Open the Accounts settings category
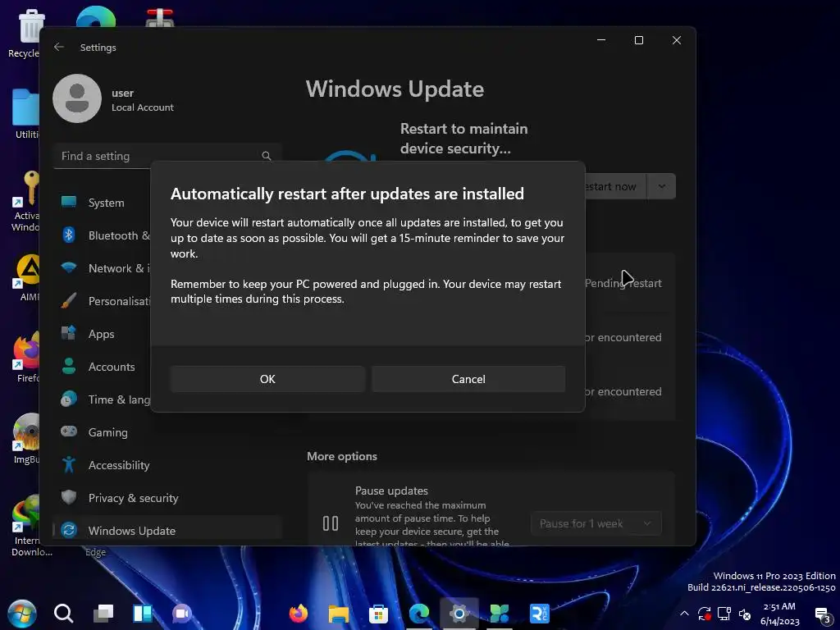The width and height of the screenshot is (840, 630). (112, 367)
